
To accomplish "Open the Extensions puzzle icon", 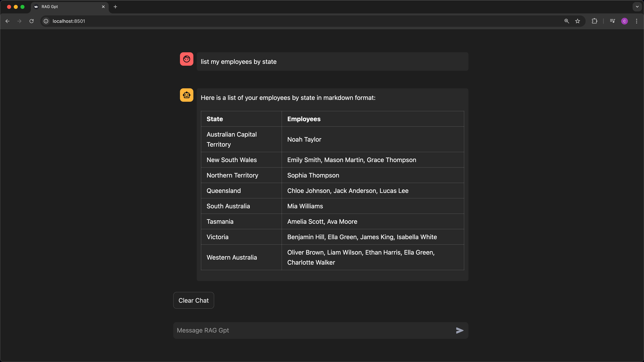I will (x=595, y=21).
